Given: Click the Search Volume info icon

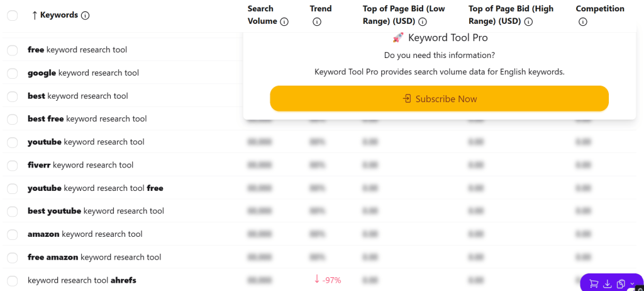Looking at the screenshot, I should 284,21.
